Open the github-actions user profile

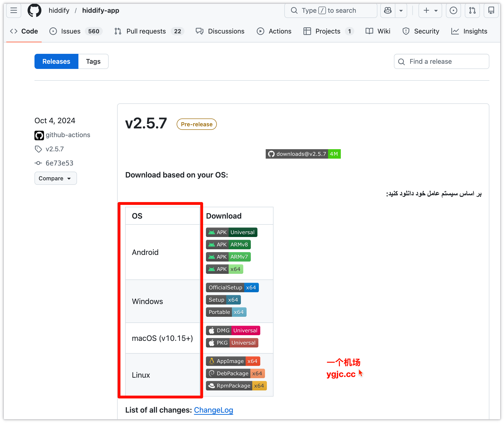[68, 135]
